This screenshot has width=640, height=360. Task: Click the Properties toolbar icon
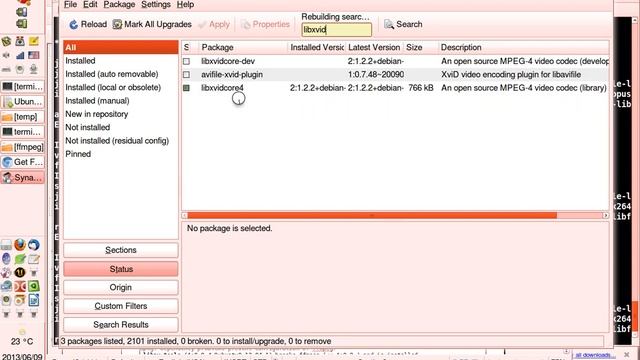click(246, 24)
